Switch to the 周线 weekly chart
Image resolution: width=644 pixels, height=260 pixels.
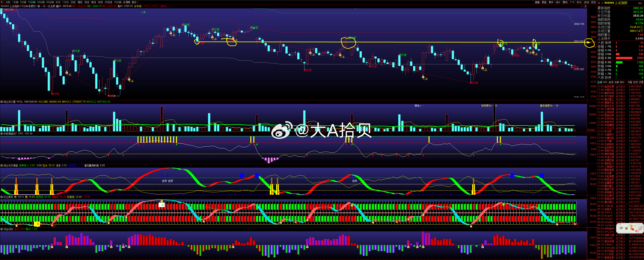pyautogui.click(x=80, y=2)
